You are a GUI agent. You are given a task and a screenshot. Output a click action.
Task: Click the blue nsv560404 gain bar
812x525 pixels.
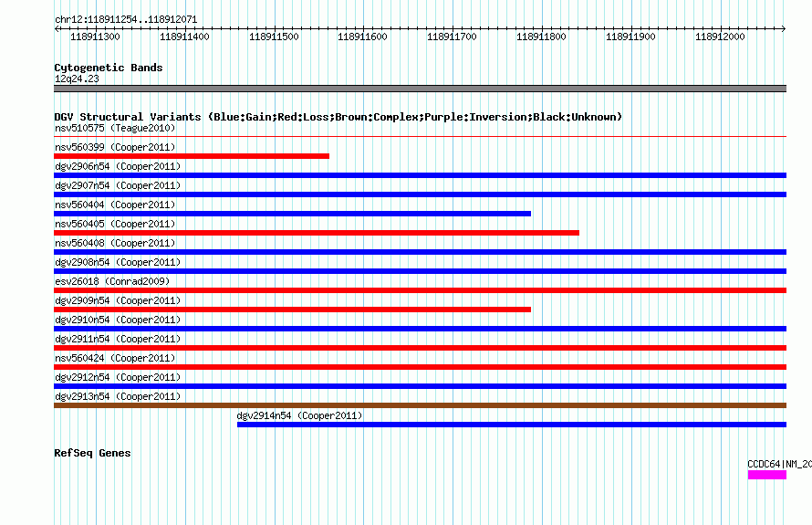292,214
